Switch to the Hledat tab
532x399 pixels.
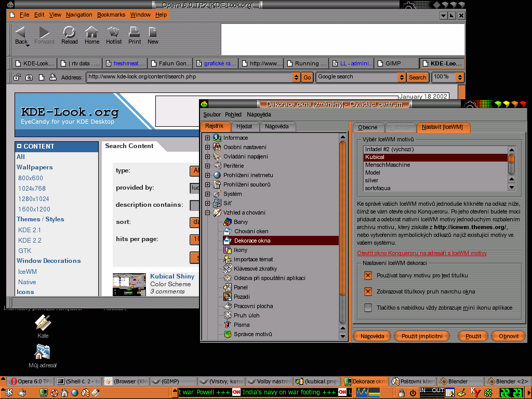[x=244, y=127]
